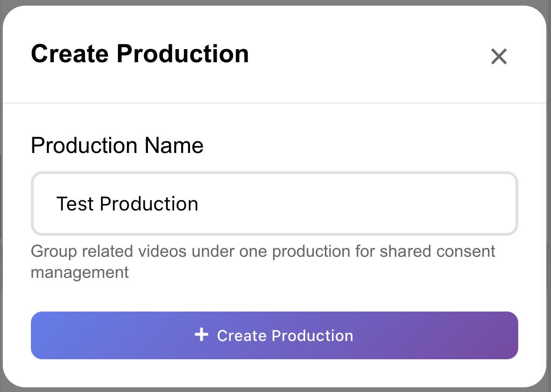Image resolution: width=551 pixels, height=392 pixels.
Task: Click the word 'management' in the helper text
Action: click(80, 272)
